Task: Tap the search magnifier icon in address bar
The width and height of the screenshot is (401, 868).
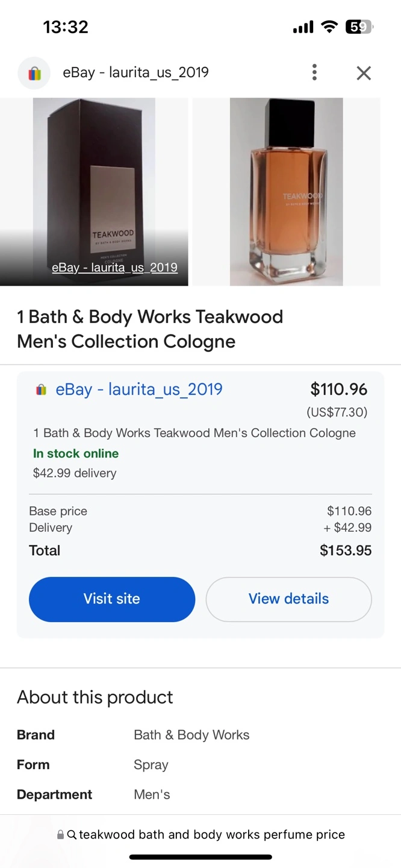Action: (x=72, y=835)
